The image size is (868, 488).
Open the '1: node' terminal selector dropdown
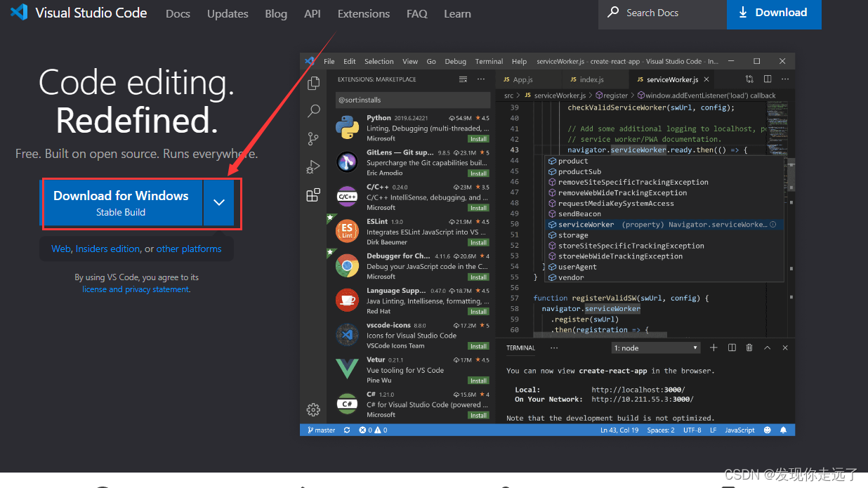[x=657, y=348]
